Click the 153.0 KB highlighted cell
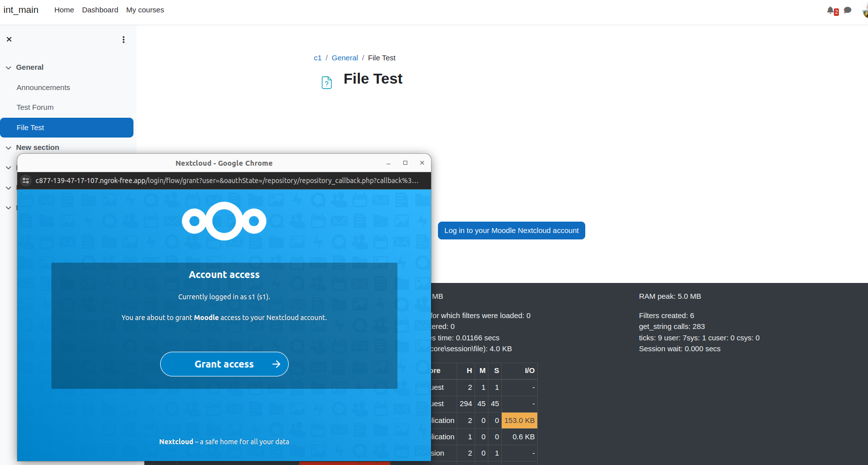868x465 pixels. pos(520,420)
